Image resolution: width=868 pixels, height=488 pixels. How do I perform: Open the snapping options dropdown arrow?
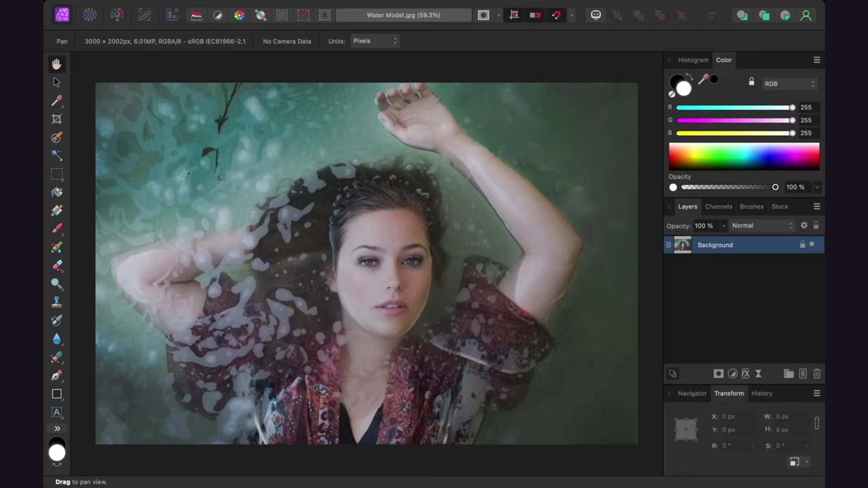pos(572,15)
